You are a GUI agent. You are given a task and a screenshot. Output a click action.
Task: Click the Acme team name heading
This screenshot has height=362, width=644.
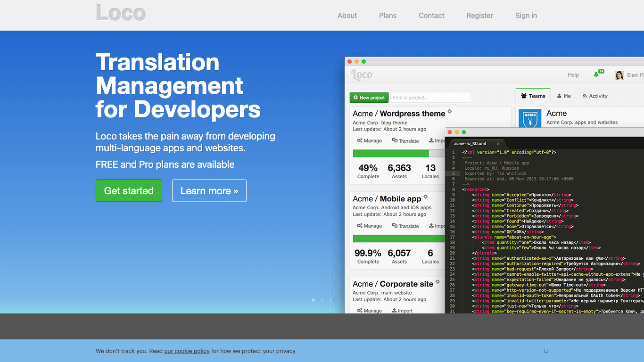point(556,113)
